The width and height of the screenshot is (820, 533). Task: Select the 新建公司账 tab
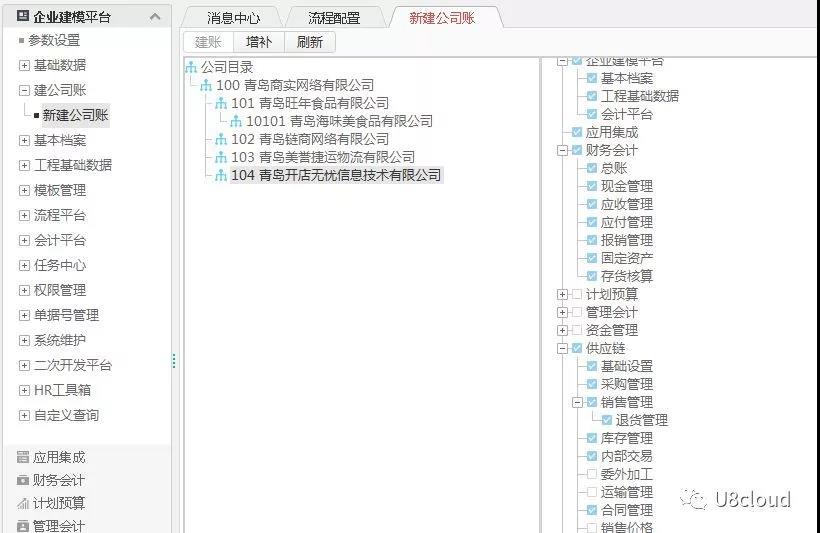[x=442, y=18]
